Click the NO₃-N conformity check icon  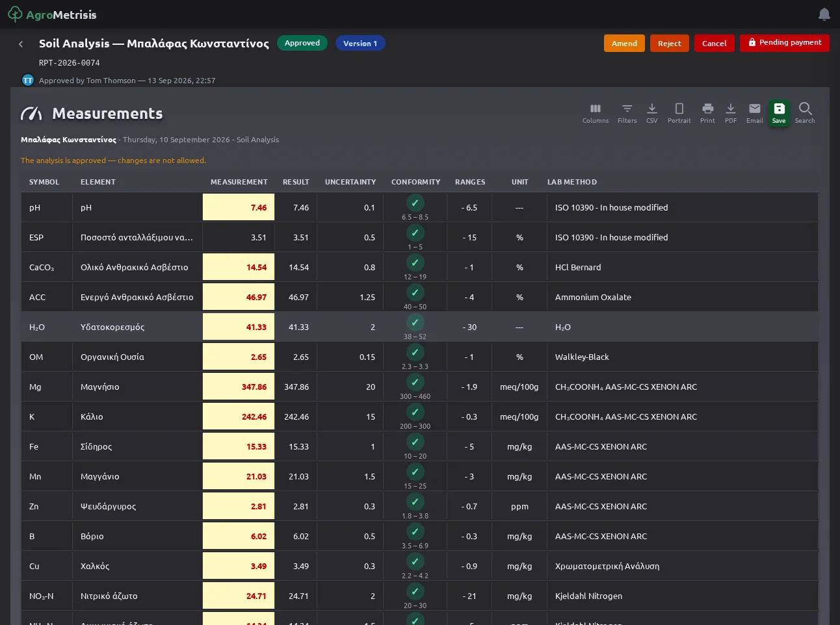(415, 591)
